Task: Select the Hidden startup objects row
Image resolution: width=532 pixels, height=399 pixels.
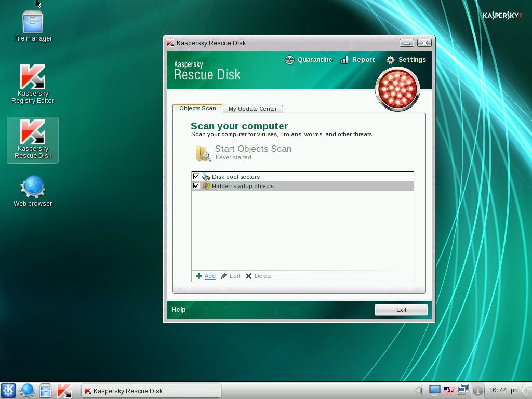Action: click(x=303, y=186)
